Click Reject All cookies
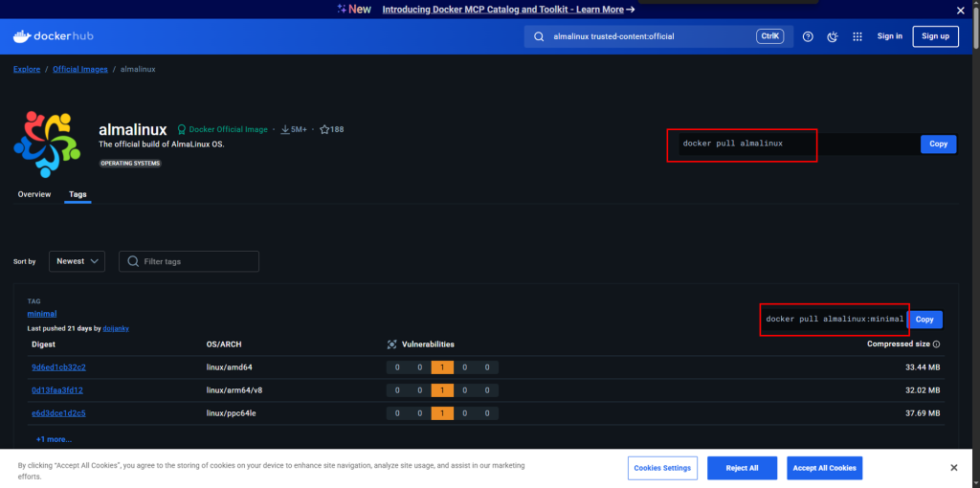 tap(742, 468)
